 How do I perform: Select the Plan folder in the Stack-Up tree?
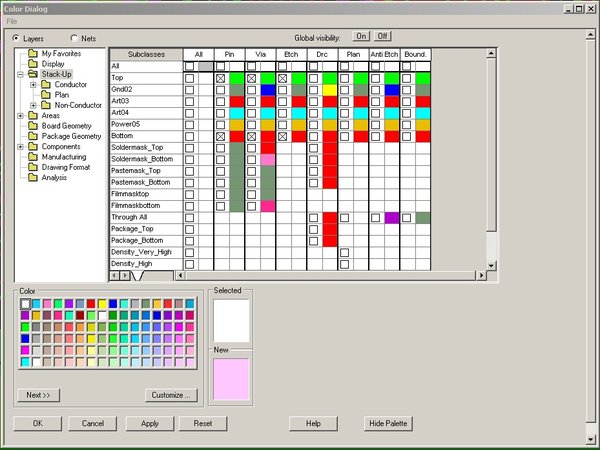tap(62, 95)
